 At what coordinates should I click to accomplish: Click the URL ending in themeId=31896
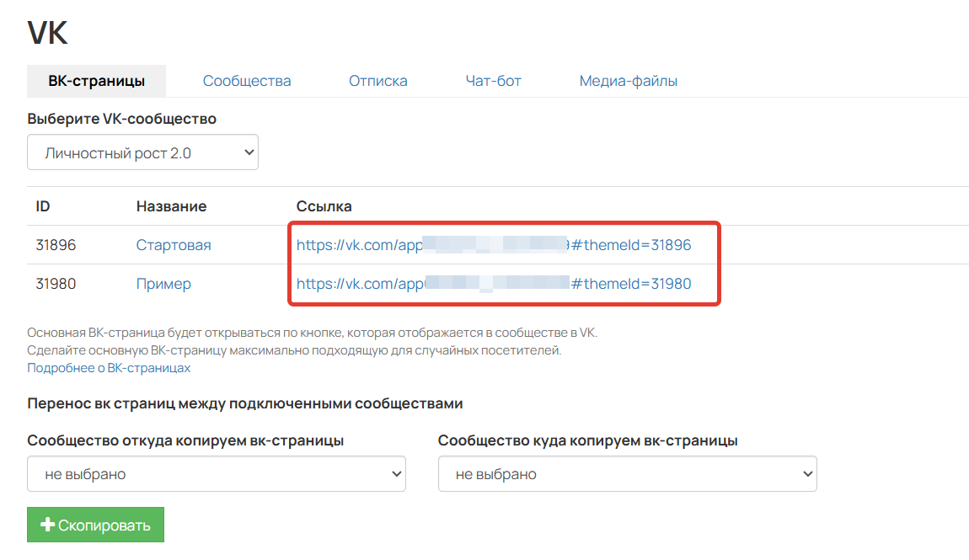tap(493, 244)
